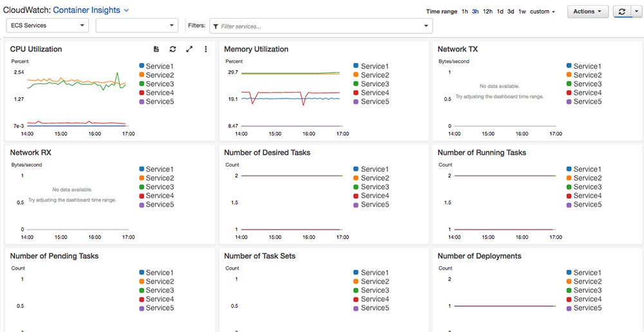This screenshot has height=332, width=644.
Task: Open the empty cluster dropdown
Action: (137, 25)
